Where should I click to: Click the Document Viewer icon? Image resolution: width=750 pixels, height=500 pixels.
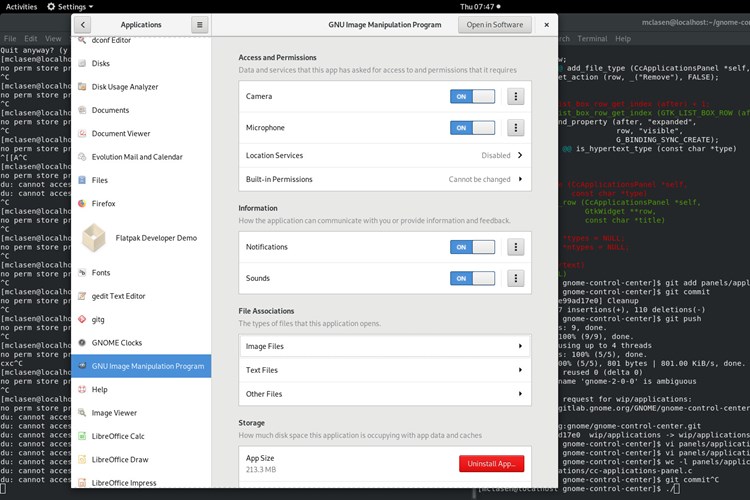click(x=82, y=133)
